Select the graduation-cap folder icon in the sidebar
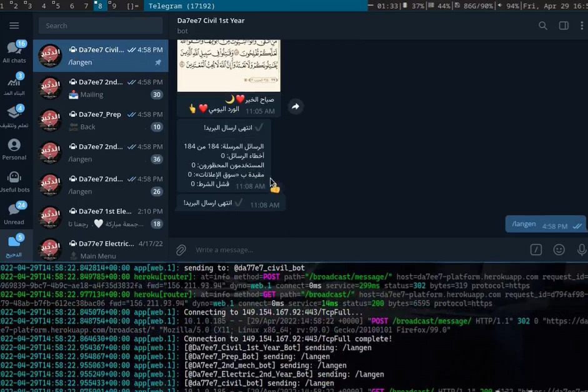Screen dimensions: 588x392 (14, 113)
